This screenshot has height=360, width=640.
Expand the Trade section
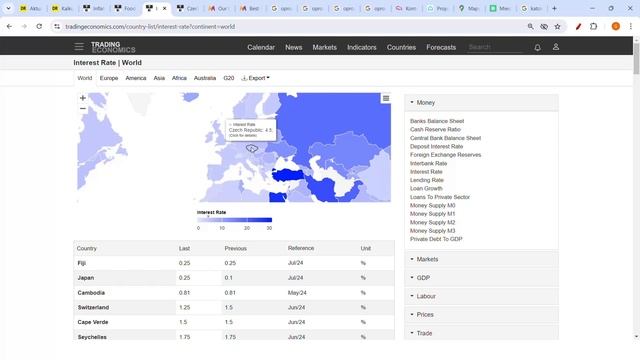point(481,333)
